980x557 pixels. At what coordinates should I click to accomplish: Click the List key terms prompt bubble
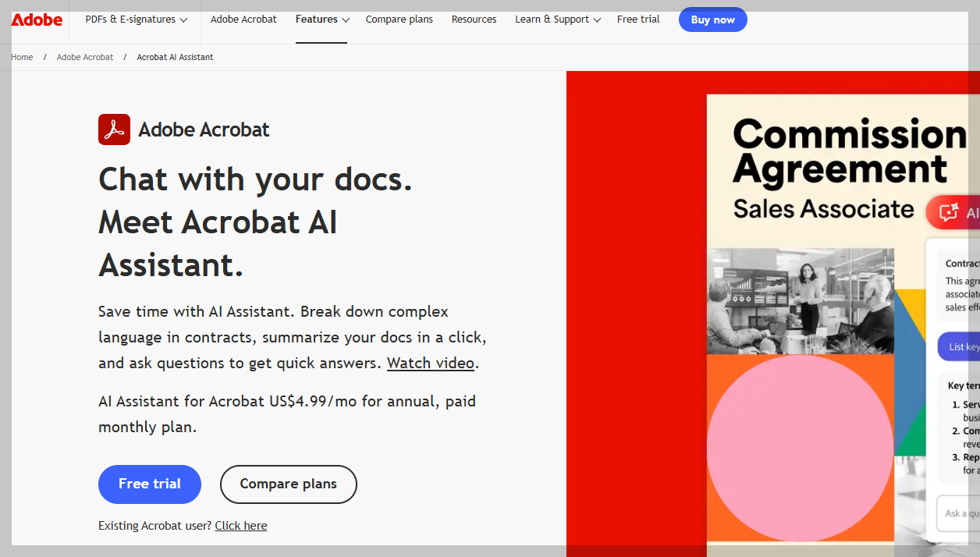click(959, 347)
